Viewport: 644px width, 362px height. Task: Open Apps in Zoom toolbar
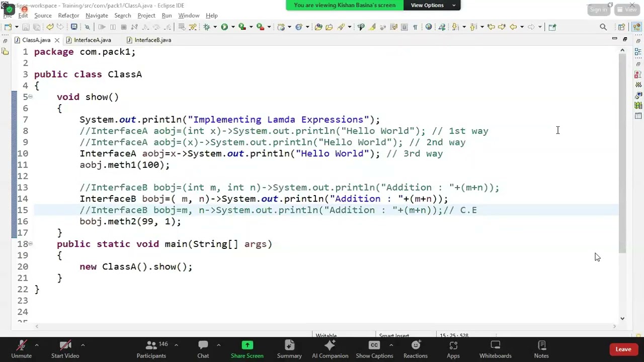point(453,348)
